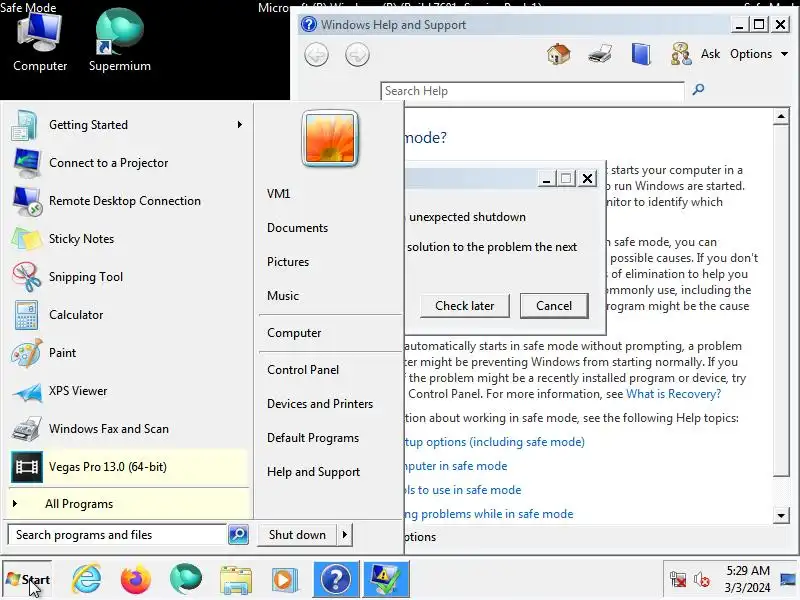Click the Paint palette icon
Viewport: 800px width, 600px height.
(x=26, y=353)
